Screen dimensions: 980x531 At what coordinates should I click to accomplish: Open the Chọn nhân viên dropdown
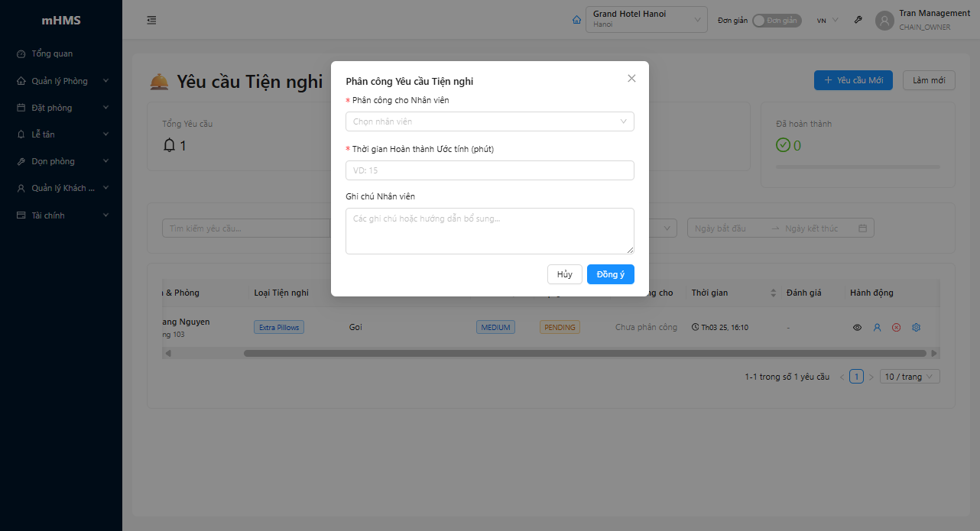coord(489,121)
